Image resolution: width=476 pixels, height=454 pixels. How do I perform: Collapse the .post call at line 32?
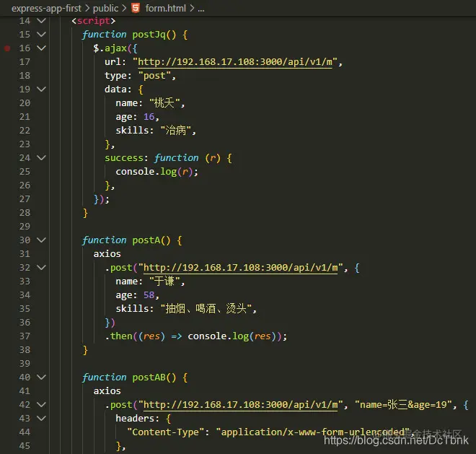41,267
